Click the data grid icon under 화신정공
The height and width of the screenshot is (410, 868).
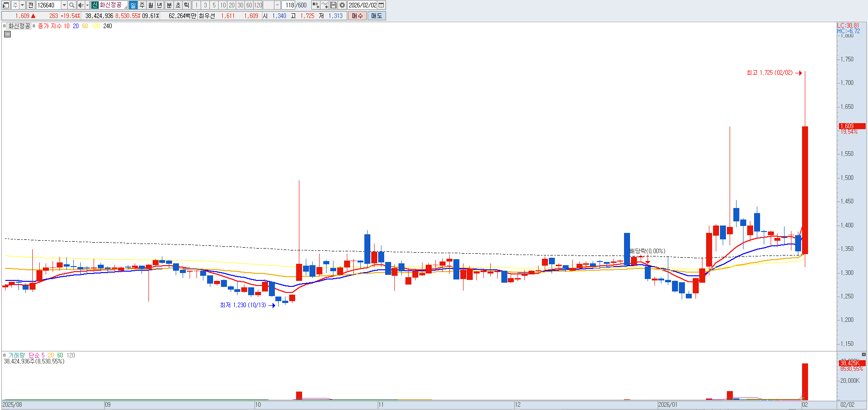tap(7, 34)
